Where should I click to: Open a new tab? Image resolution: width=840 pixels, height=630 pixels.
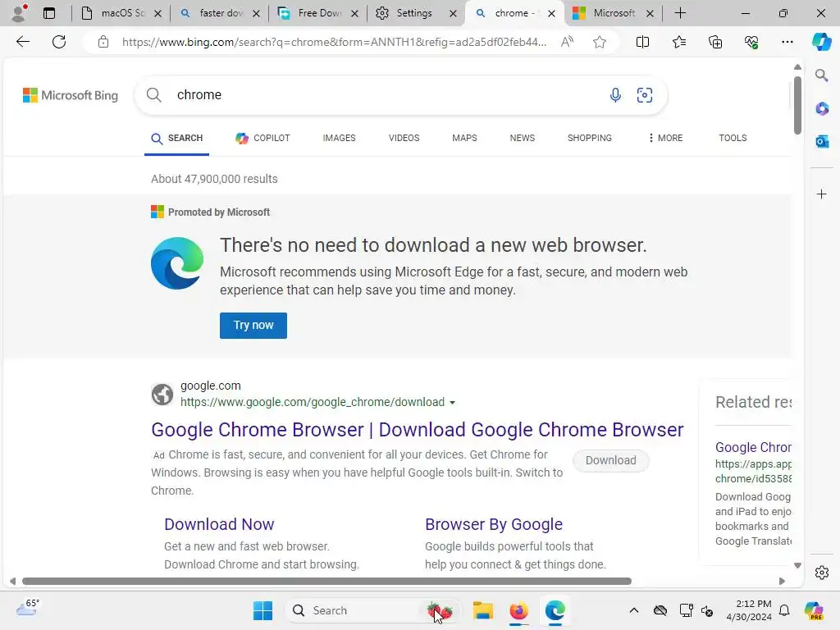point(680,13)
